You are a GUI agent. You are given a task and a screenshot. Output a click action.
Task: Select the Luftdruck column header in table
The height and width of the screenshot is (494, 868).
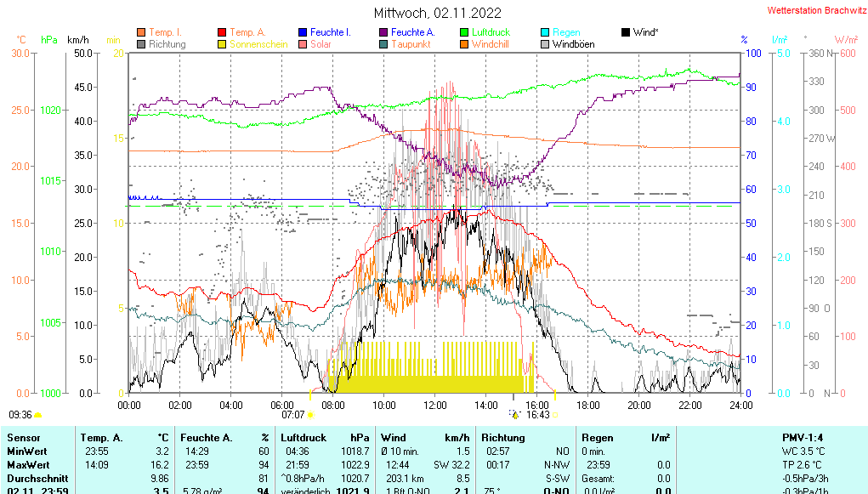[302, 438]
